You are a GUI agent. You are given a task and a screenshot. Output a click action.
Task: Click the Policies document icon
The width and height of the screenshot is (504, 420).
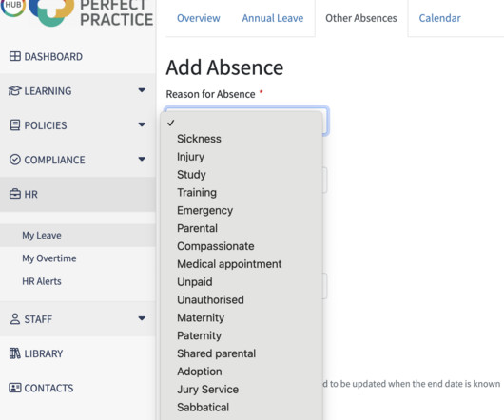(15, 125)
